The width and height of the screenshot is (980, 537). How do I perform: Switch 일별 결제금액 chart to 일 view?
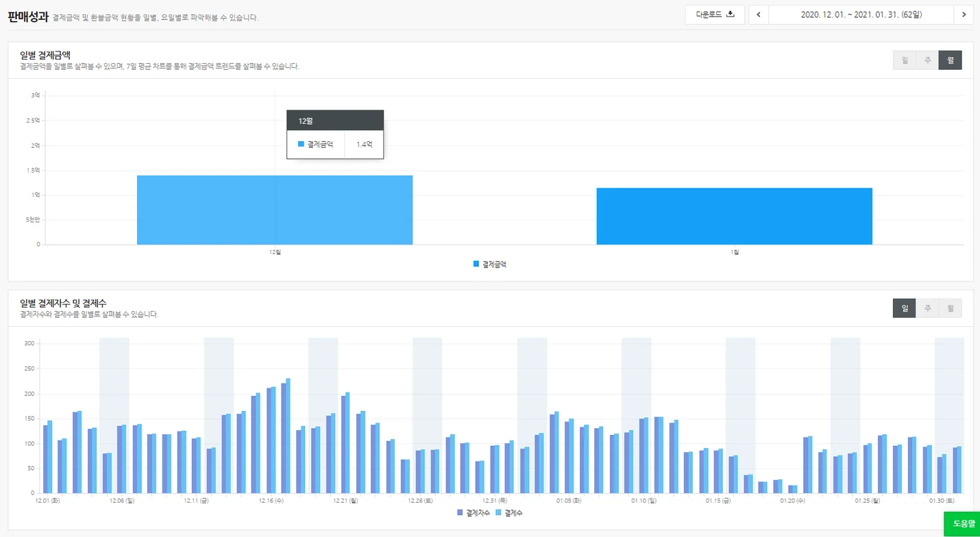905,60
